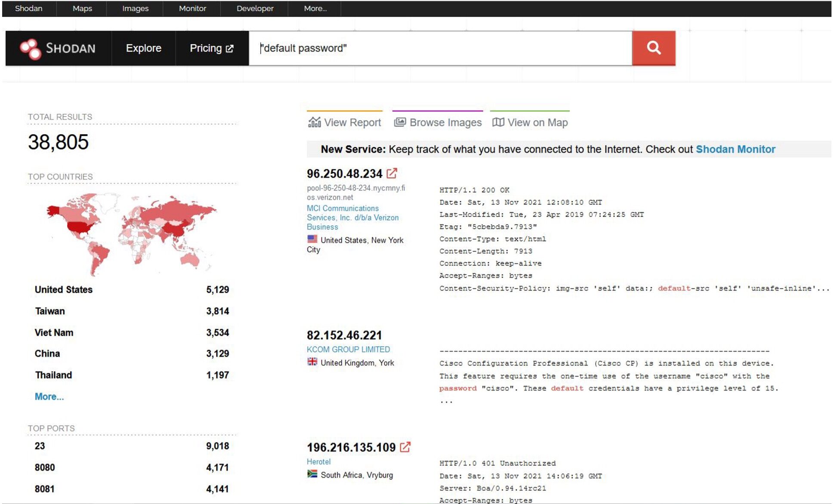Open result IP 196.216.135.109
834x504 pixels.
click(351, 447)
